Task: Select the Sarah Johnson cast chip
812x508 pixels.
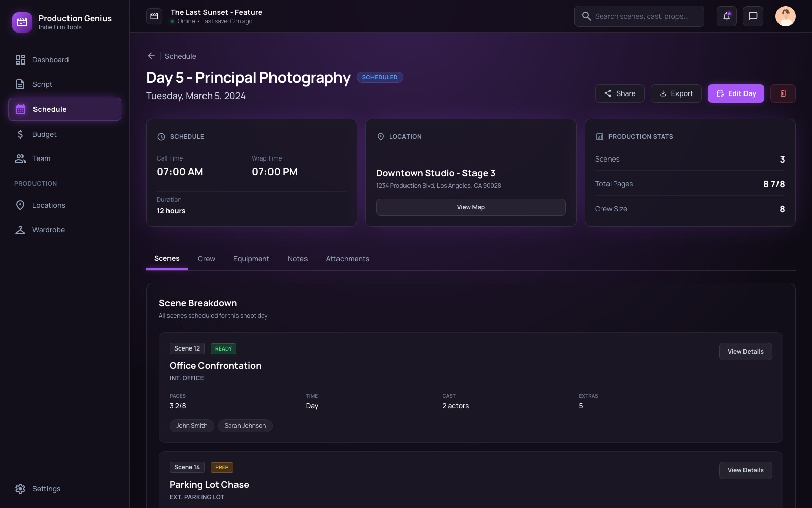Action: point(245,426)
